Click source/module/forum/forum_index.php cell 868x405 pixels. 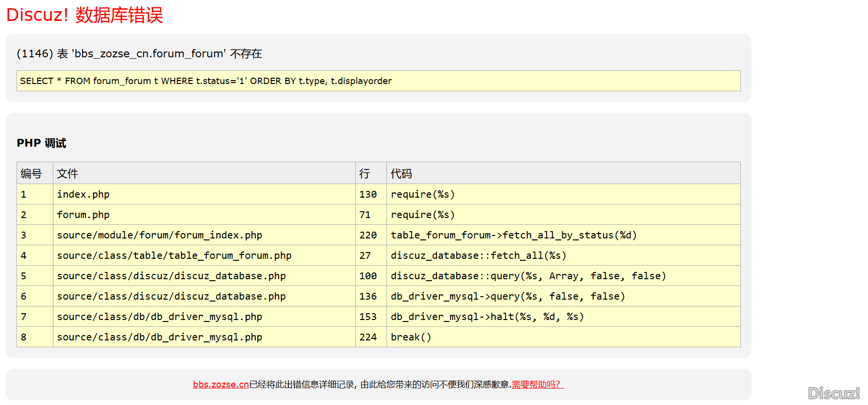159,235
